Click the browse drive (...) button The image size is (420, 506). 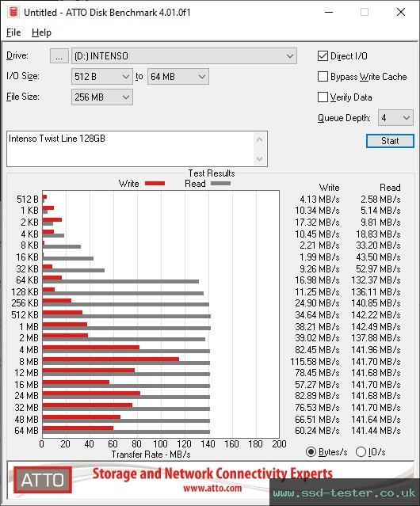pyautogui.click(x=59, y=56)
